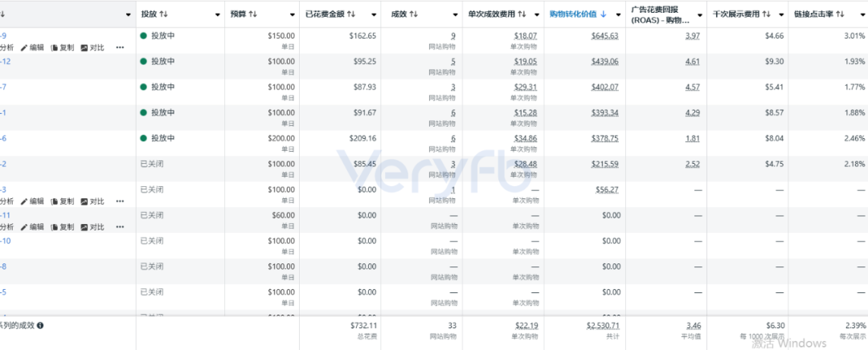Click the sort arrows next to 投放 header
Viewport: 868px width, 350px height.
click(x=163, y=14)
